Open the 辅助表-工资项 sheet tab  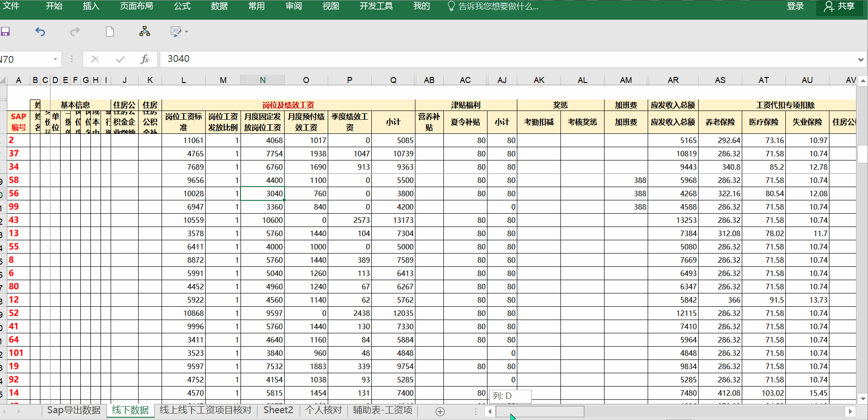(382, 410)
